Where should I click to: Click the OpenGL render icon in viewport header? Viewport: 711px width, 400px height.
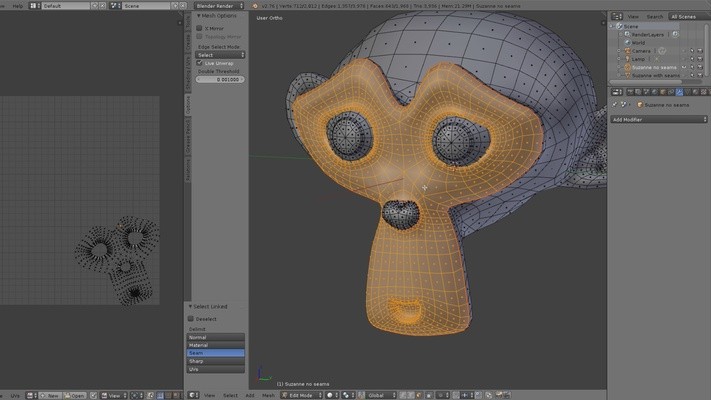[499, 395]
